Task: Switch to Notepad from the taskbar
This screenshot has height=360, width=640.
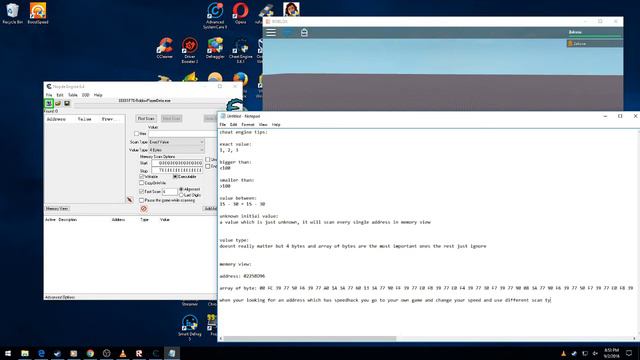Action: (172, 353)
